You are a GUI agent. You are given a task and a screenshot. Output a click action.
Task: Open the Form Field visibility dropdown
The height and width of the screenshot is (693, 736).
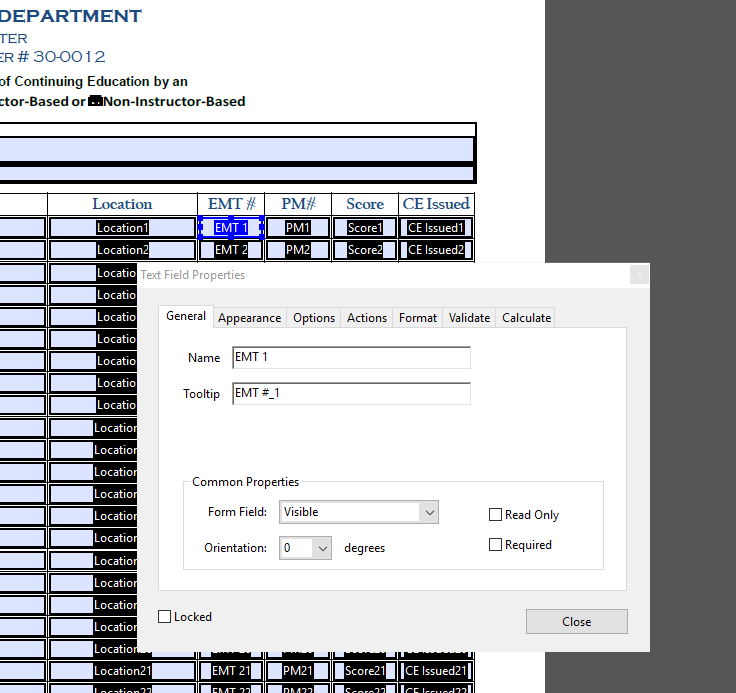point(359,512)
